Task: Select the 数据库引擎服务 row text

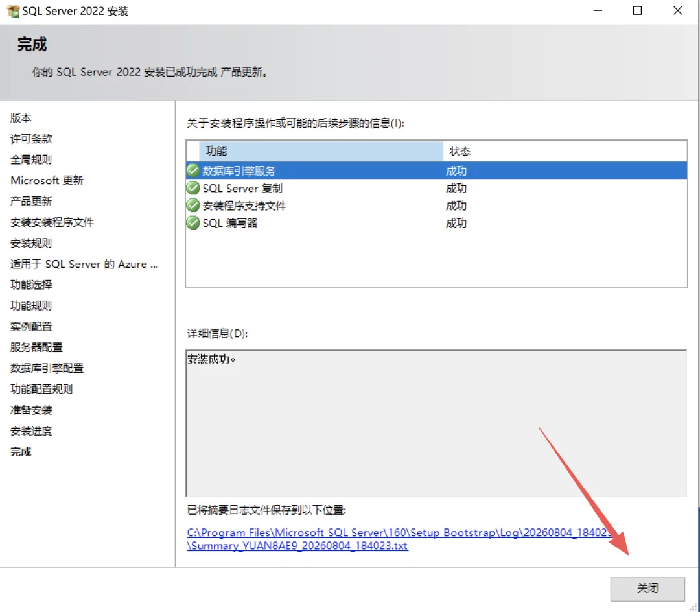Action: [x=239, y=171]
